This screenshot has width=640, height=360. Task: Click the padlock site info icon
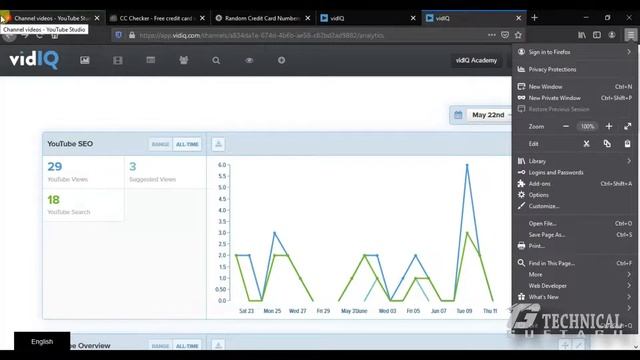tap(132, 35)
